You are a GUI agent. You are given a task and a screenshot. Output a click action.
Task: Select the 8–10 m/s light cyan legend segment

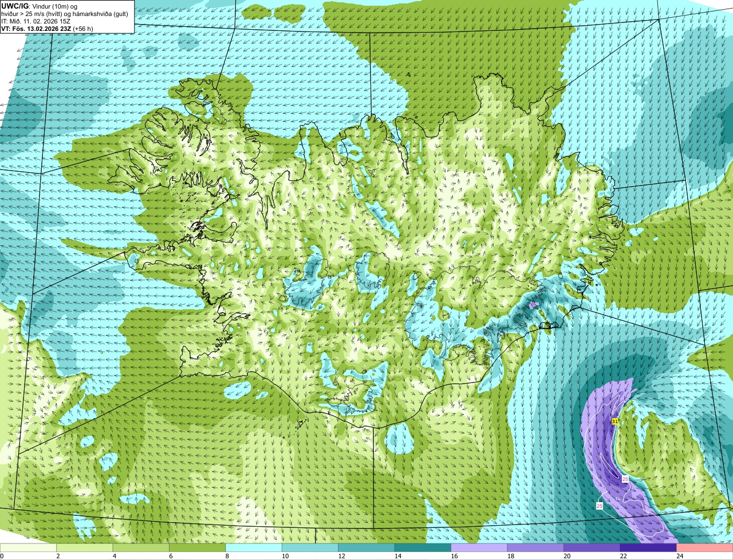point(254,548)
